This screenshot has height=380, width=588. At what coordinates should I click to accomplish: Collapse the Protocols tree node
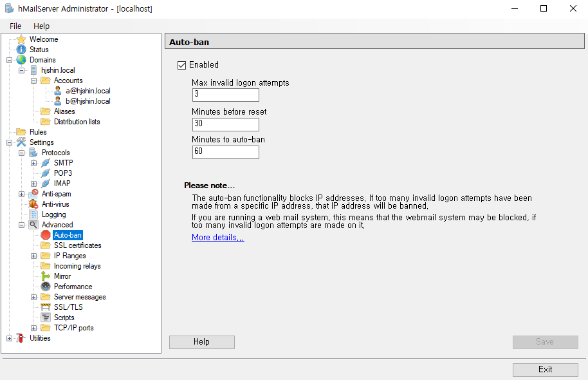click(21, 153)
